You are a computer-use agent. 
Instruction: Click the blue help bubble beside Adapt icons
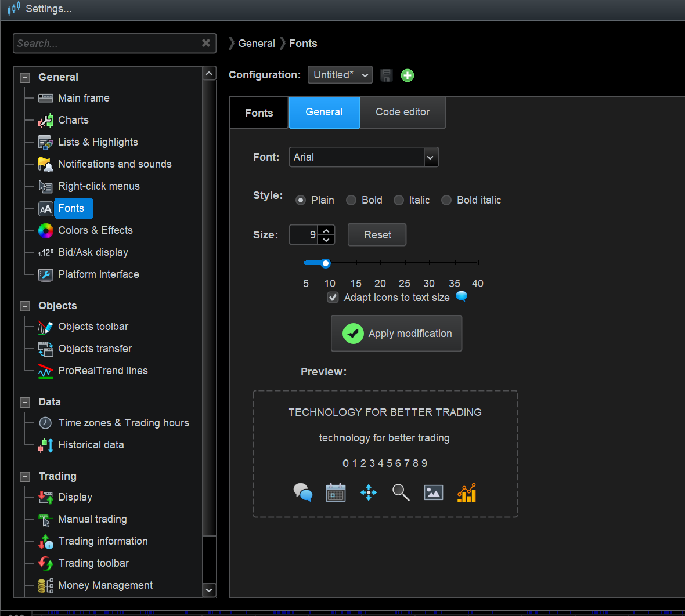462,296
